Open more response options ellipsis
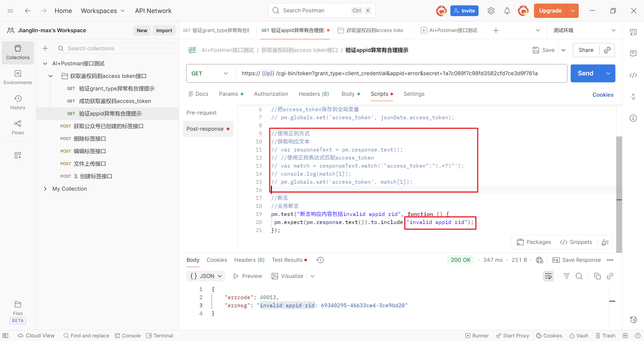This screenshot has height=341, width=644. (610, 260)
